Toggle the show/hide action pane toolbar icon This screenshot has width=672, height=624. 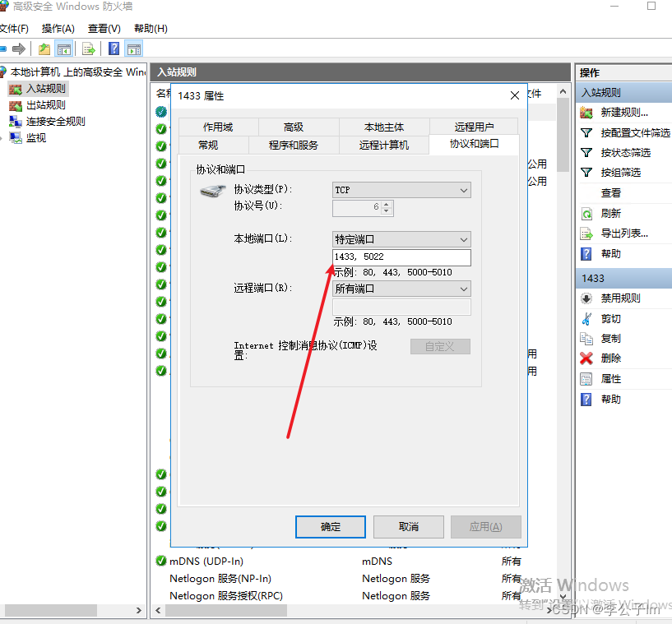pyautogui.click(x=134, y=49)
